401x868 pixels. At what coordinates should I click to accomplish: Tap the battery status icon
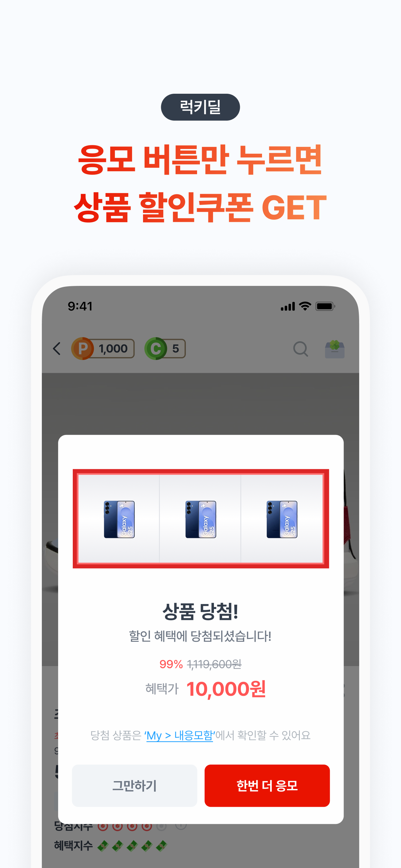(325, 306)
